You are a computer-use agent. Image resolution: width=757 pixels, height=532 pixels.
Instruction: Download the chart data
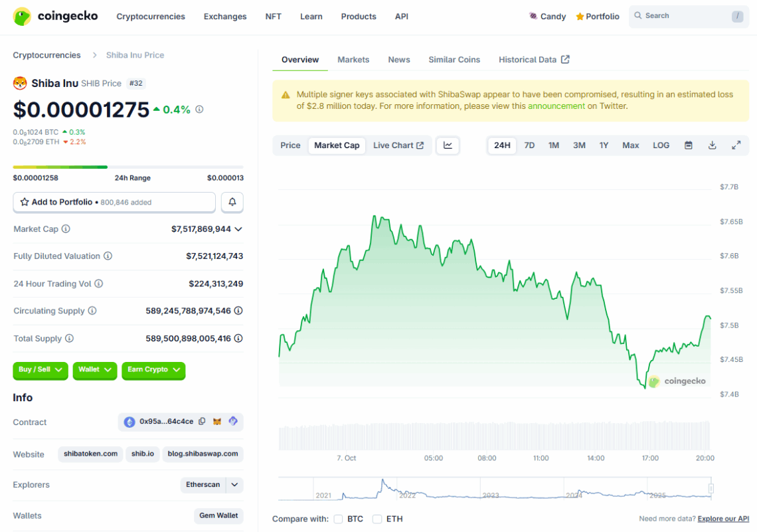[712, 145]
